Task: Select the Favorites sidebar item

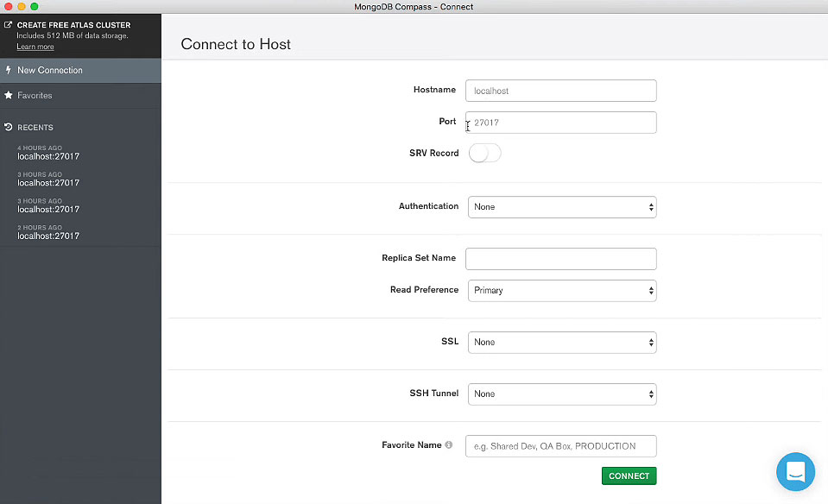Action: (x=35, y=95)
